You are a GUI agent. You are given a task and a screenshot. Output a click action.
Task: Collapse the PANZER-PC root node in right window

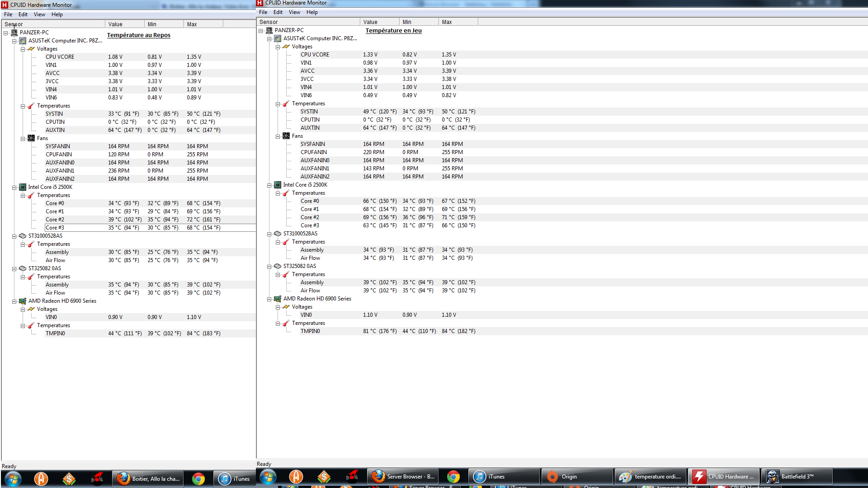pos(260,31)
